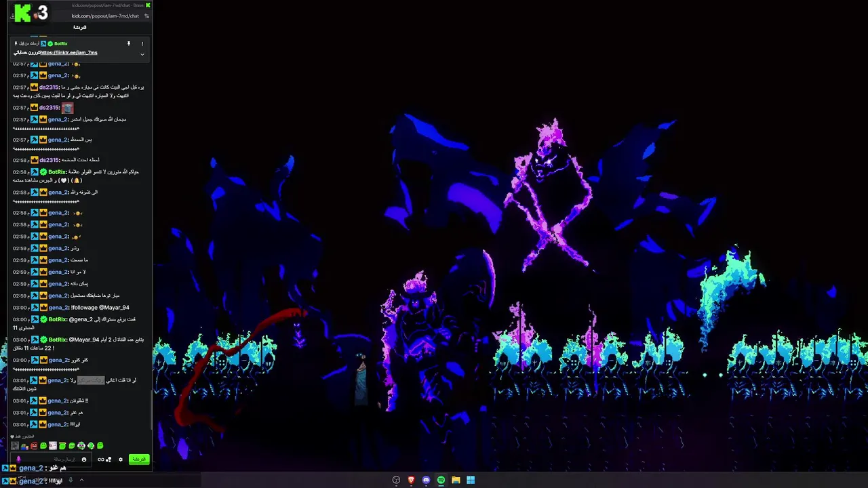The width and height of the screenshot is (868, 488).
Task: Open the pinned message options menu
Action: (142, 43)
